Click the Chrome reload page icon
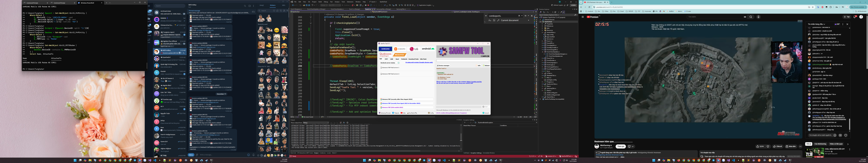868x163 pixels. [x=589, y=7]
